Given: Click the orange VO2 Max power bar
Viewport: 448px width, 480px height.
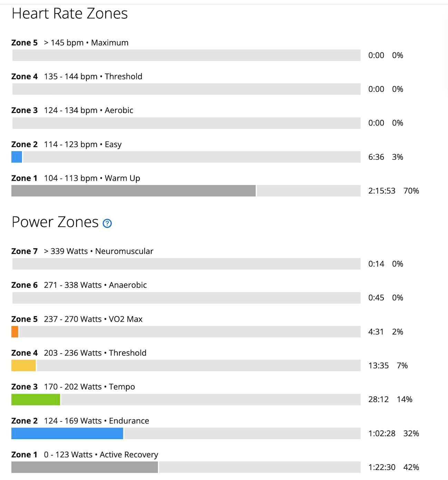Looking at the screenshot, I should tap(15, 332).
